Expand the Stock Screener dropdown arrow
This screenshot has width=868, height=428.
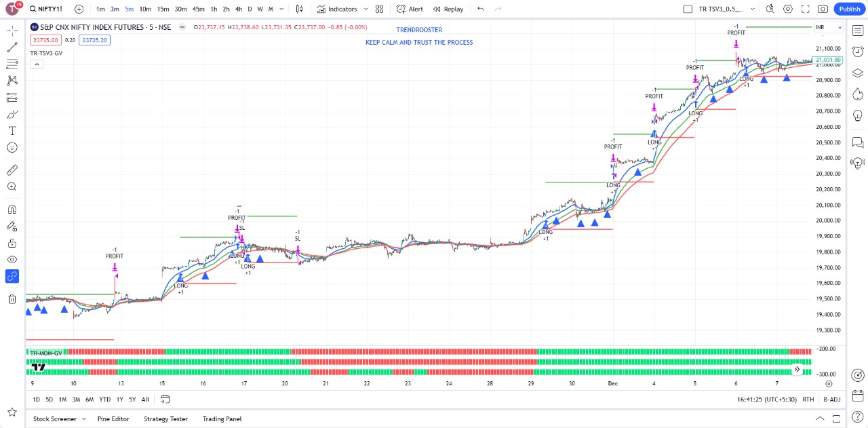click(x=84, y=419)
